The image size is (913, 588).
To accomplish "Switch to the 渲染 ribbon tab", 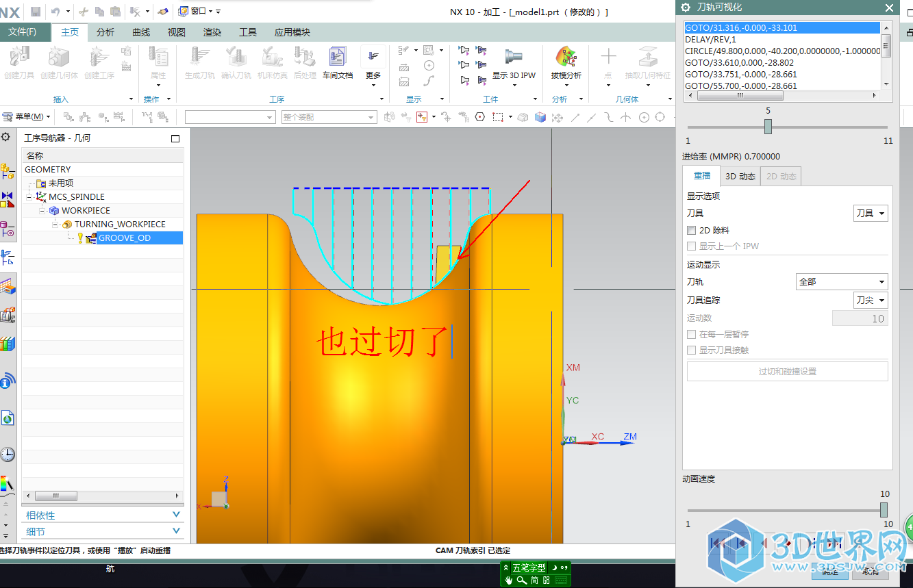I will tap(212, 32).
